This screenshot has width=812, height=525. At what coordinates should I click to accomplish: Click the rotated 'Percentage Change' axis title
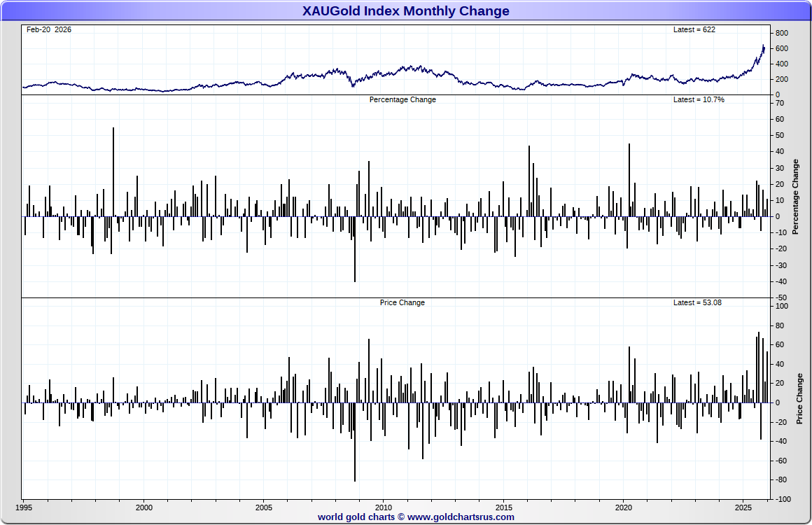click(795, 197)
